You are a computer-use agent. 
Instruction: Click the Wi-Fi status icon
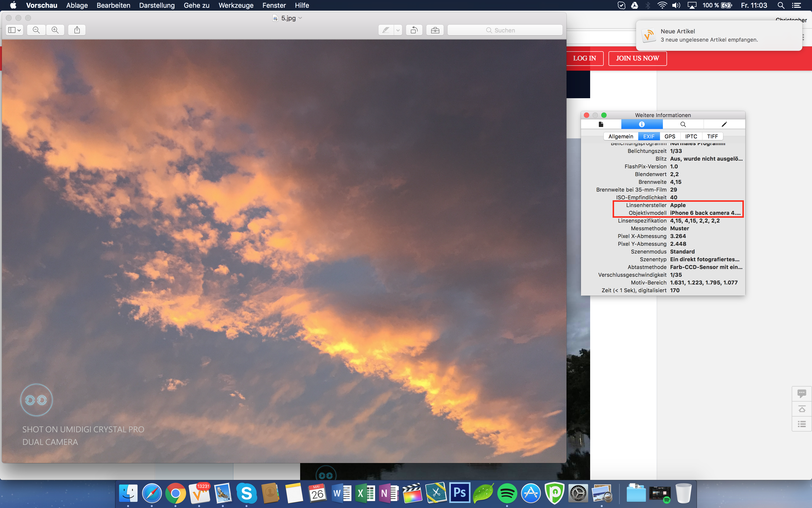[662, 5]
